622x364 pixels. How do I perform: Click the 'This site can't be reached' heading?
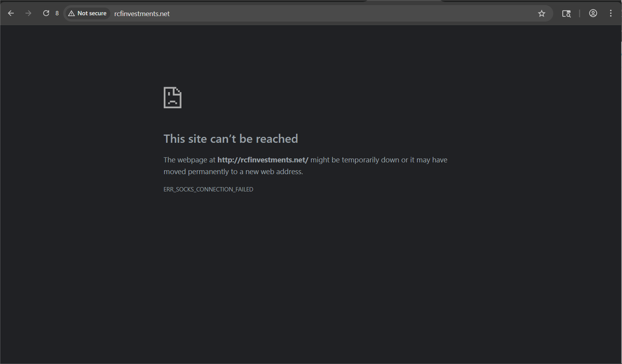pos(231,139)
